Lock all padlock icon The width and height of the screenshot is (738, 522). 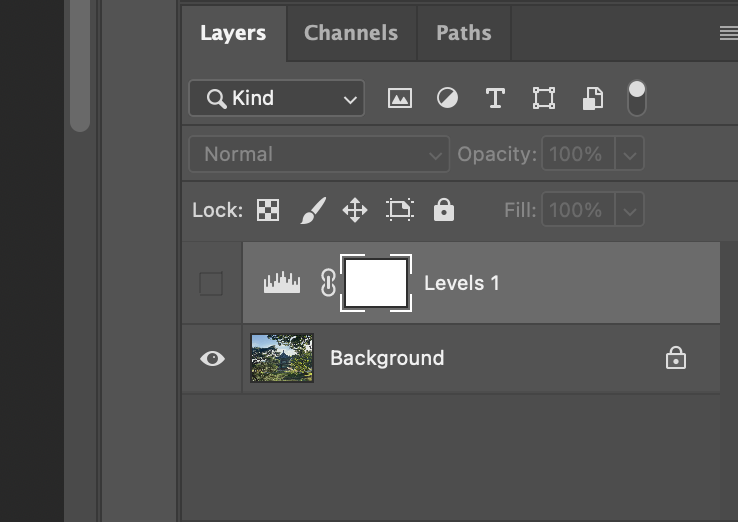click(444, 209)
